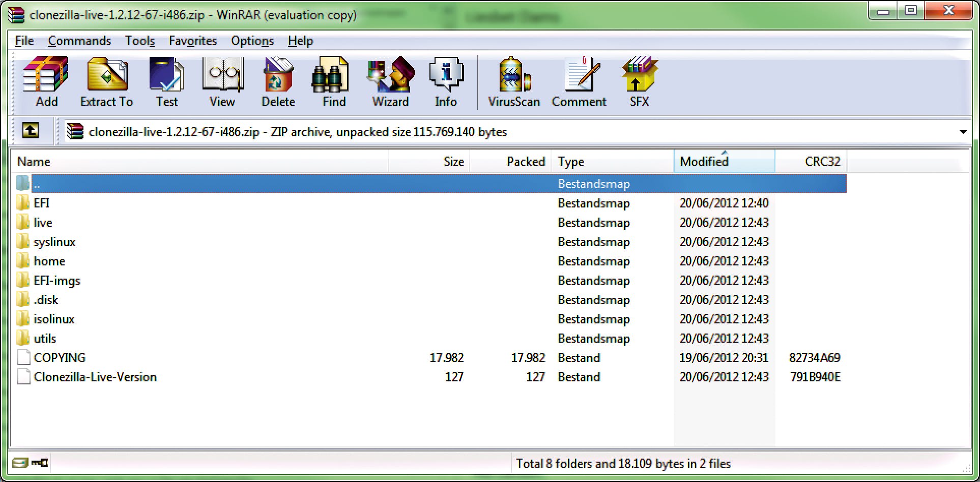Screen dimensions: 980x482
Task: Run Test on the archive
Action: (166, 81)
